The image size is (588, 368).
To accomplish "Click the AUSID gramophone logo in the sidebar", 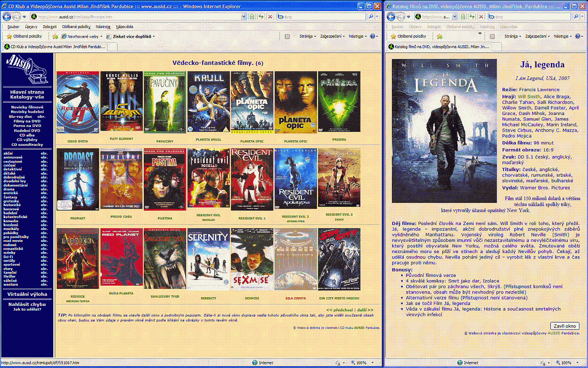I will [x=27, y=69].
